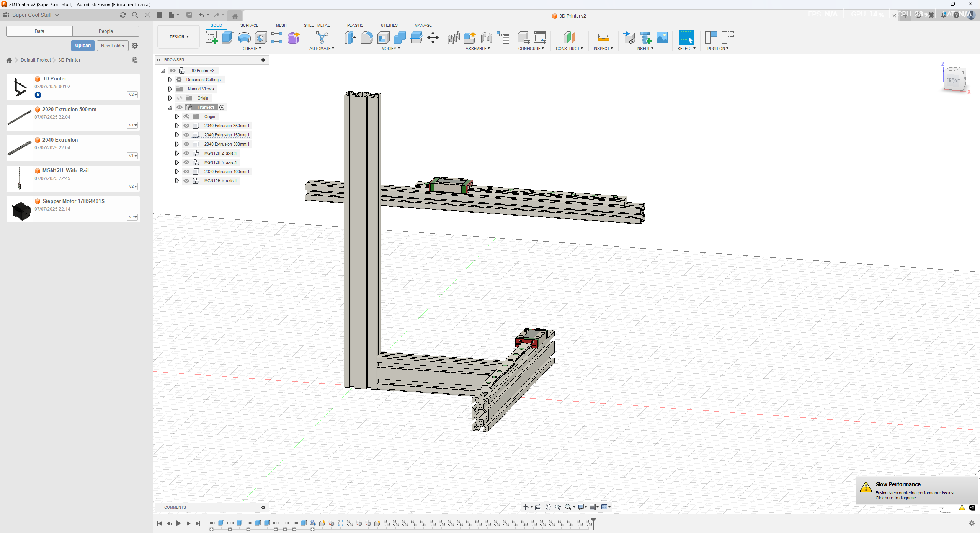Select the Revolve tool
Image resolution: width=980 pixels, height=533 pixels.
244,38
